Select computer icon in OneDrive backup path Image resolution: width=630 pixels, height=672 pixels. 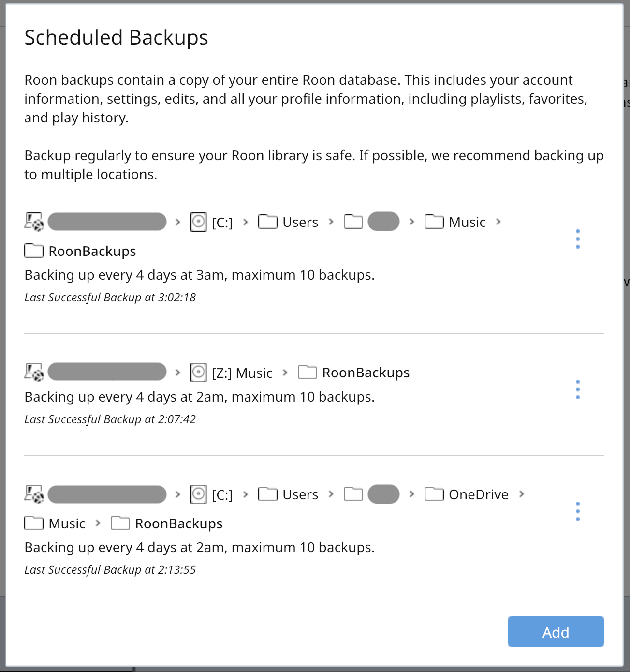click(34, 494)
